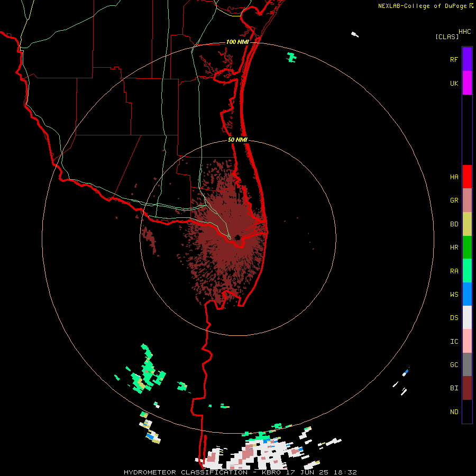Click the BD legend label
This screenshot has height=476, width=476.
point(454,224)
